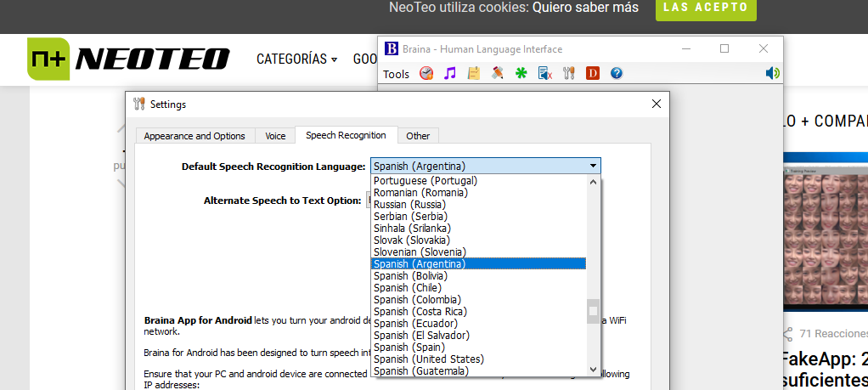Click the green asterisk icon
Viewport: 868px width, 390px height.
tap(521, 73)
